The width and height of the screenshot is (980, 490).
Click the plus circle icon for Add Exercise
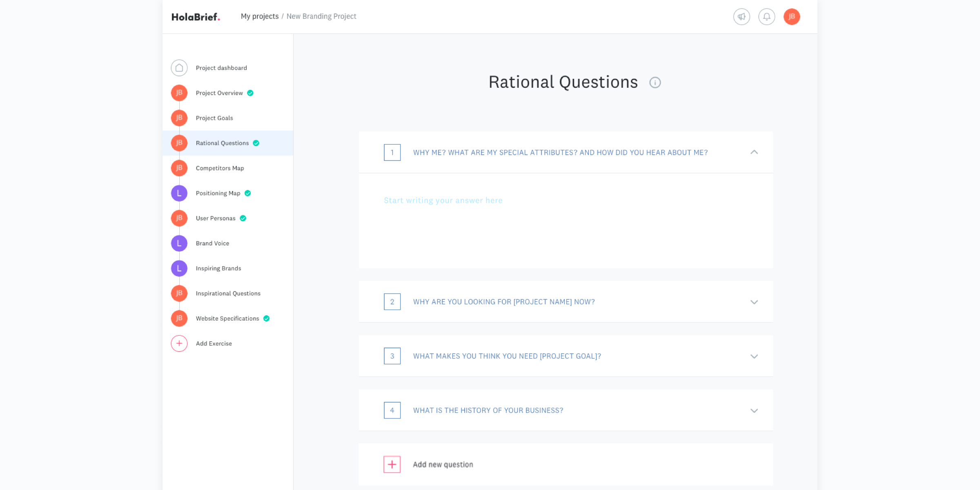[179, 343]
